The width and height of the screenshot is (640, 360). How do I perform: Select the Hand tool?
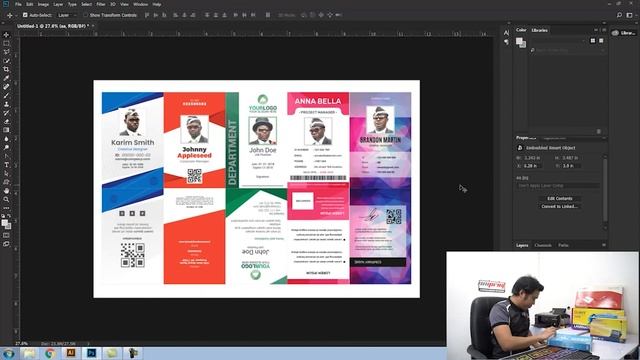(x=6, y=191)
